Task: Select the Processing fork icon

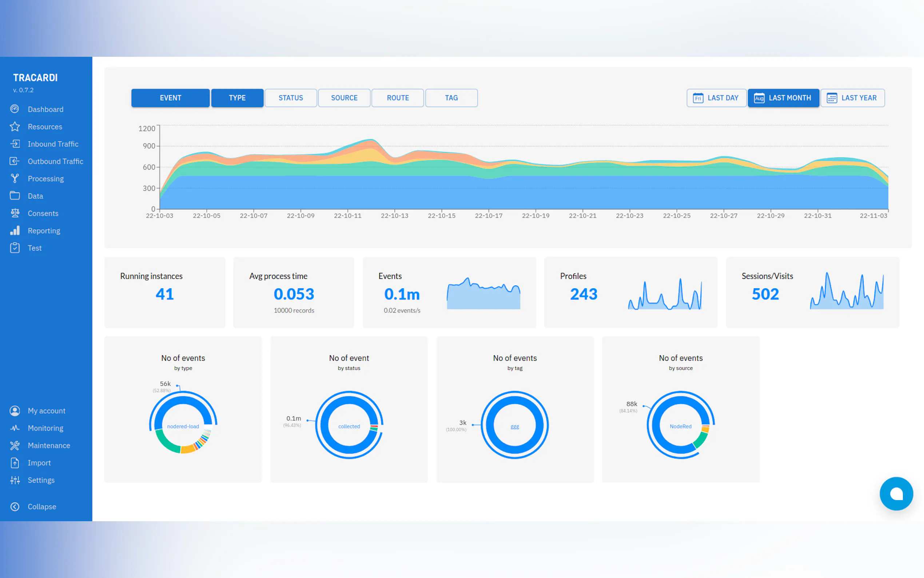Action: point(15,178)
